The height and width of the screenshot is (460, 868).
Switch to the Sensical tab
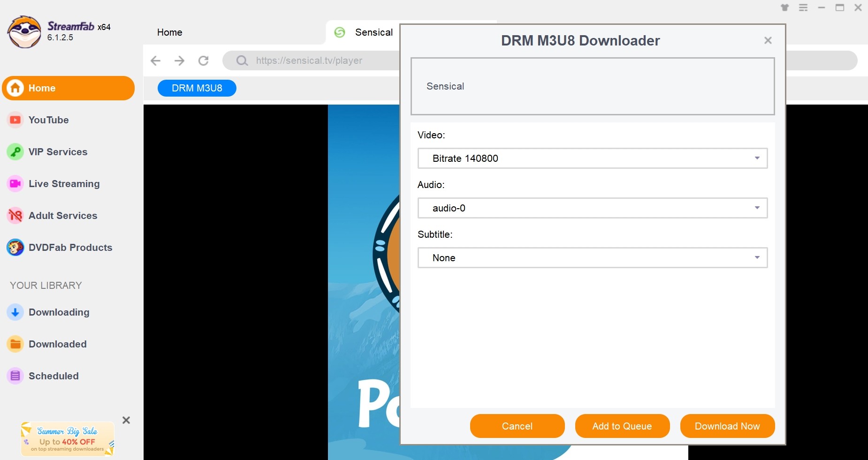[x=374, y=32]
